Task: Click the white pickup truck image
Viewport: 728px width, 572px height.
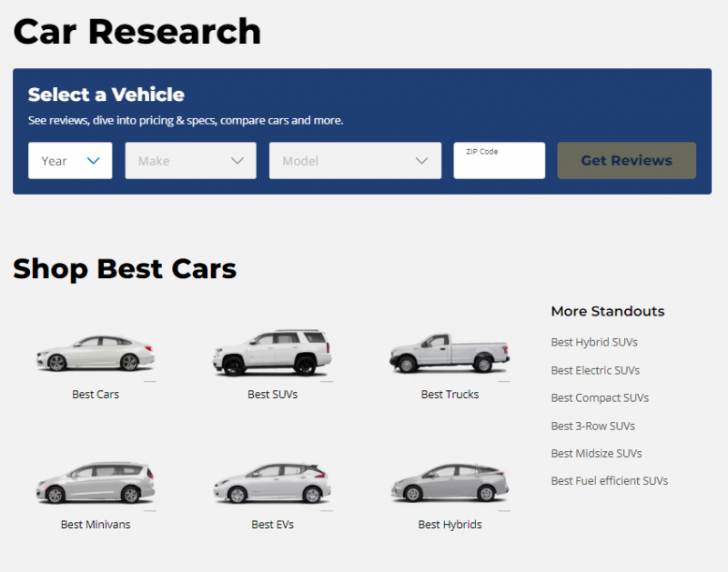Action: point(450,352)
